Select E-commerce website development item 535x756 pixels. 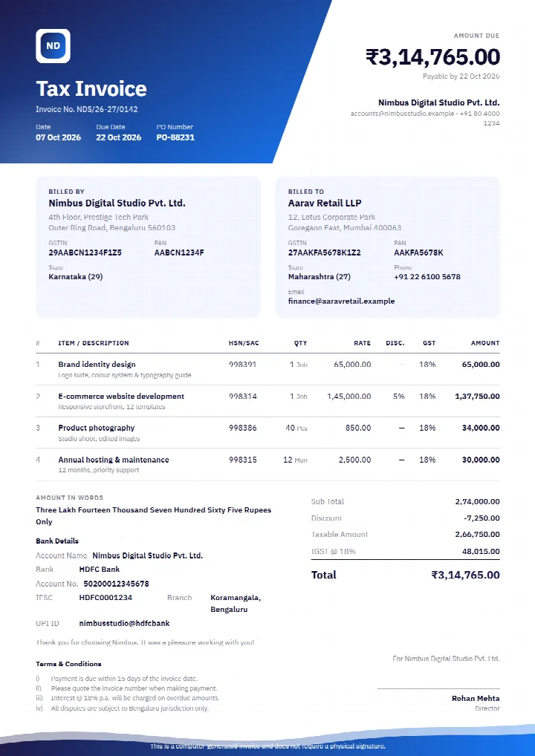tap(121, 397)
